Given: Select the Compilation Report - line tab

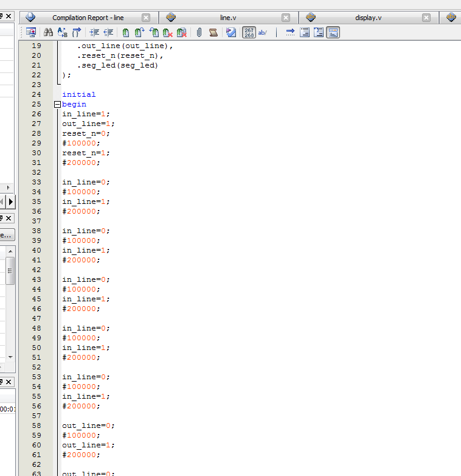Looking at the screenshot, I should click(x=88, y=18).
